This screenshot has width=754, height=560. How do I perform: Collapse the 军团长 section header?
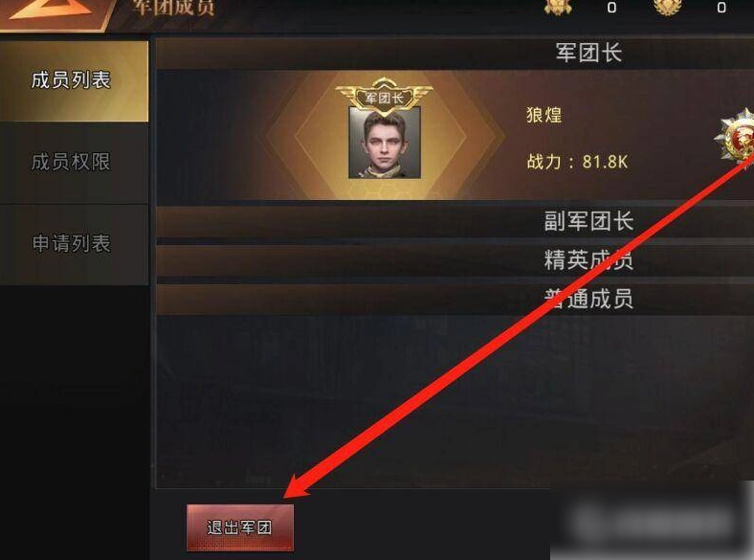click(x=455, y=53)
